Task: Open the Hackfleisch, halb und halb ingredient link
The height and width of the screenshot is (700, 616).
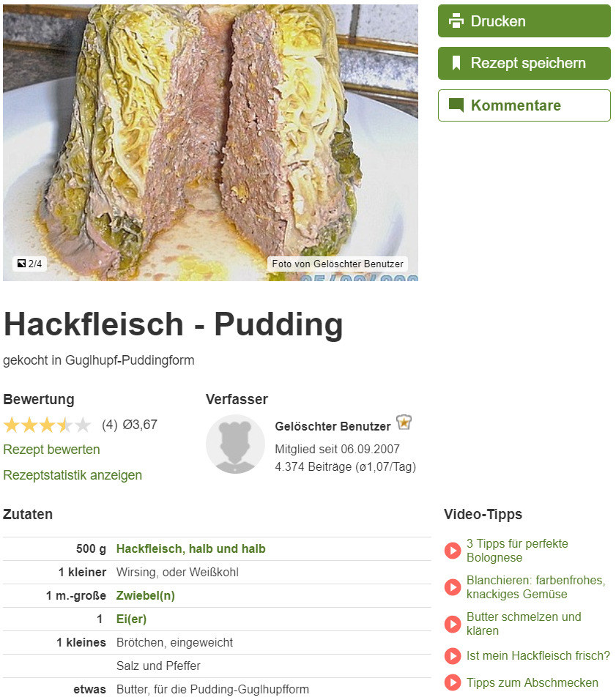Action: pos(190,548)
